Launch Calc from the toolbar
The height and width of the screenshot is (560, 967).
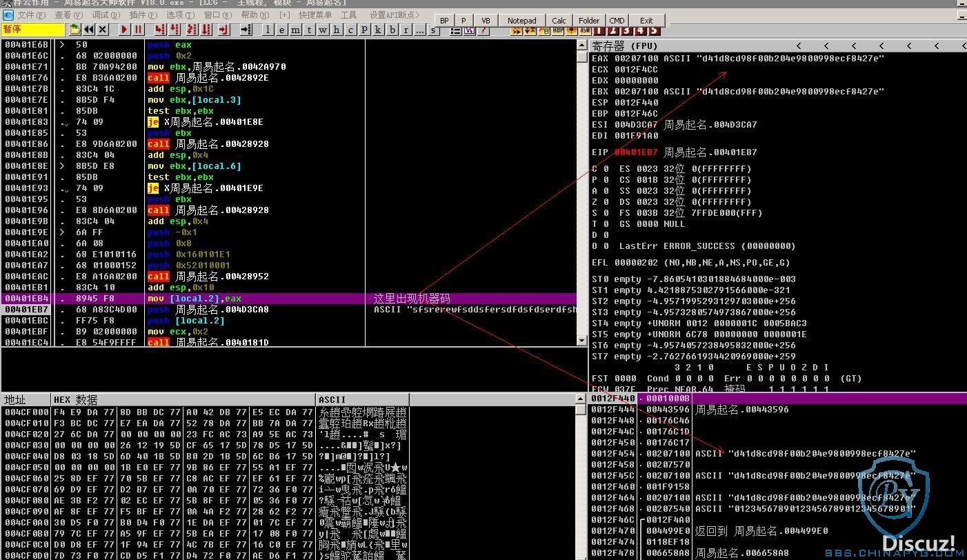point(559,21)
